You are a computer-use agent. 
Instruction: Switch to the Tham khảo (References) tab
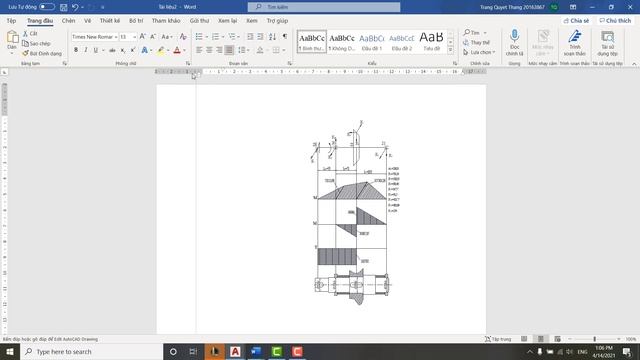tap(166, 20)
